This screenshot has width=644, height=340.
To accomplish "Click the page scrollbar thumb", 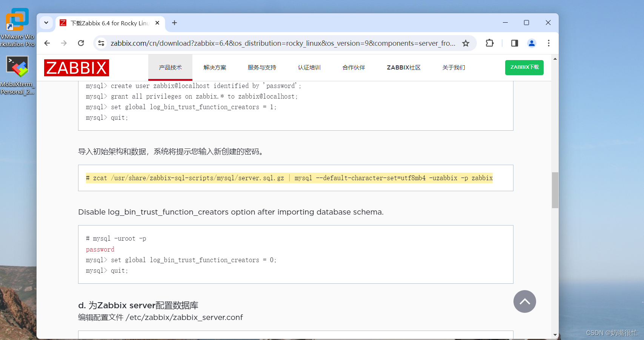I will coord(555,190).
